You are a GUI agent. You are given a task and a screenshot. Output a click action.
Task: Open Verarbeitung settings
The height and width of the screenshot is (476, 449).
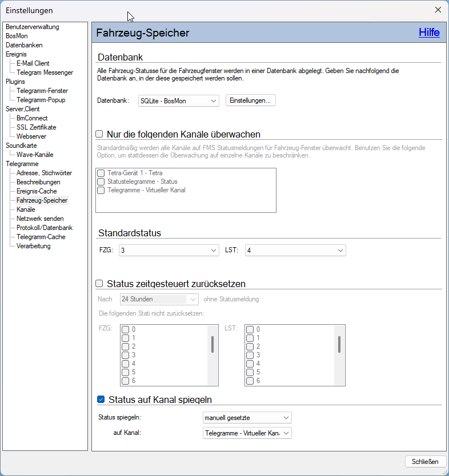33,246
